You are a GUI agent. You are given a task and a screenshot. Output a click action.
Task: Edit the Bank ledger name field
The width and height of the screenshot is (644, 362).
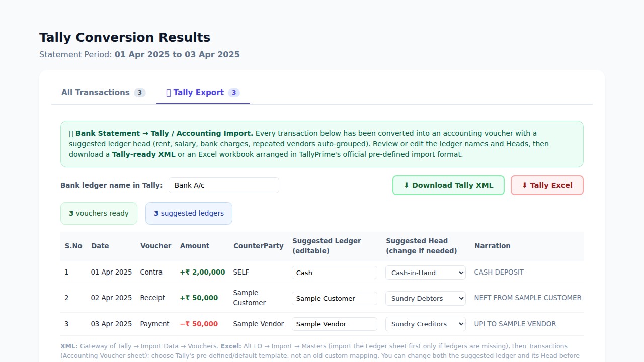click(224, 185)
